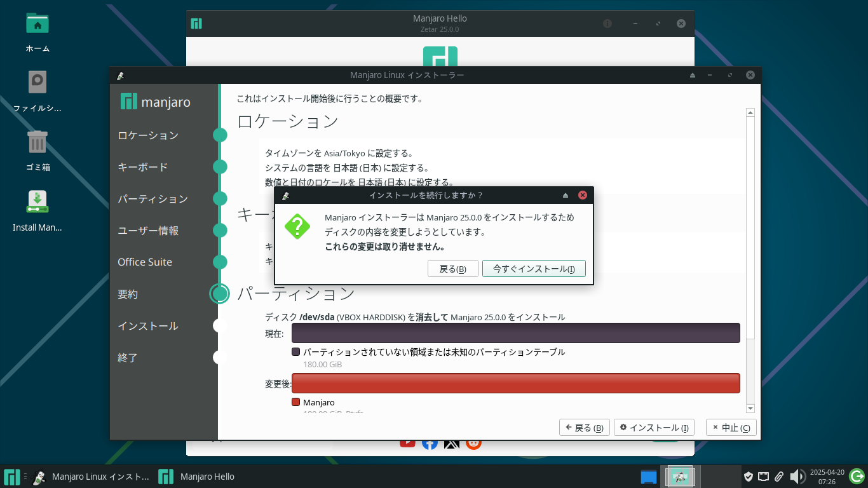The image size is (868, 488).
Task: Click the 現在 dark partition bar
Action: [x=516, y=333]
